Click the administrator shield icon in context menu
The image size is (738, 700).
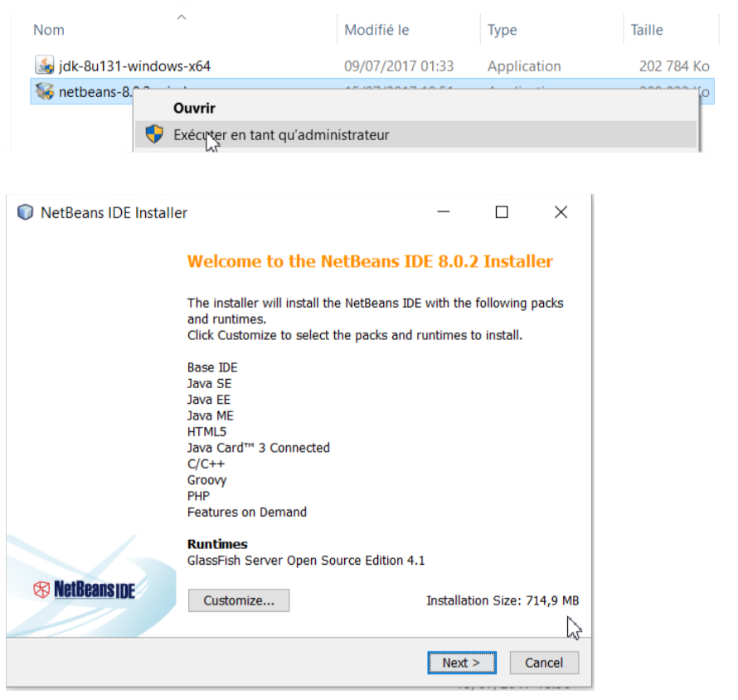pos(154,134)
